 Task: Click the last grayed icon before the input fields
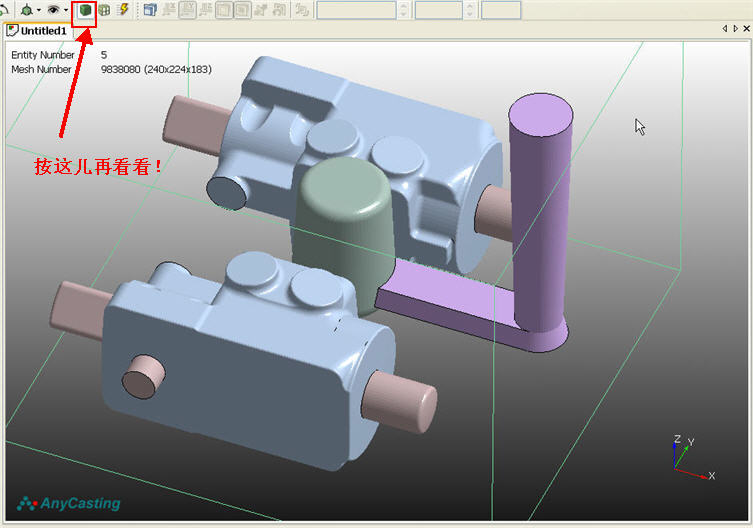[302, 10]
